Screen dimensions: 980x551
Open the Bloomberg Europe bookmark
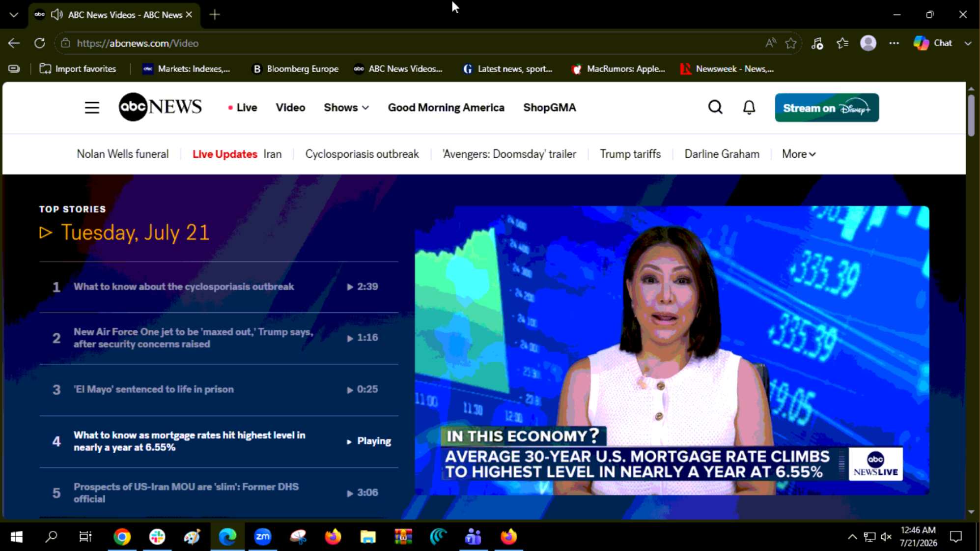[295, 69]
